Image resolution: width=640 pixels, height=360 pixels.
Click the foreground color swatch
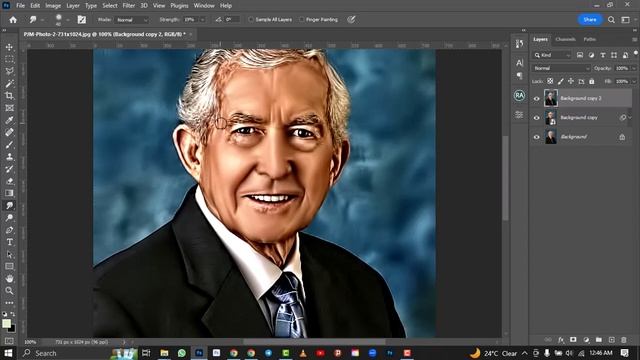point(6,323)
